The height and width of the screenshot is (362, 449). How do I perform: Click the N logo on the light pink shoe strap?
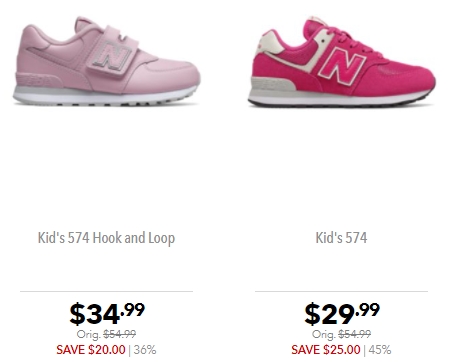[x=111, y=56]
